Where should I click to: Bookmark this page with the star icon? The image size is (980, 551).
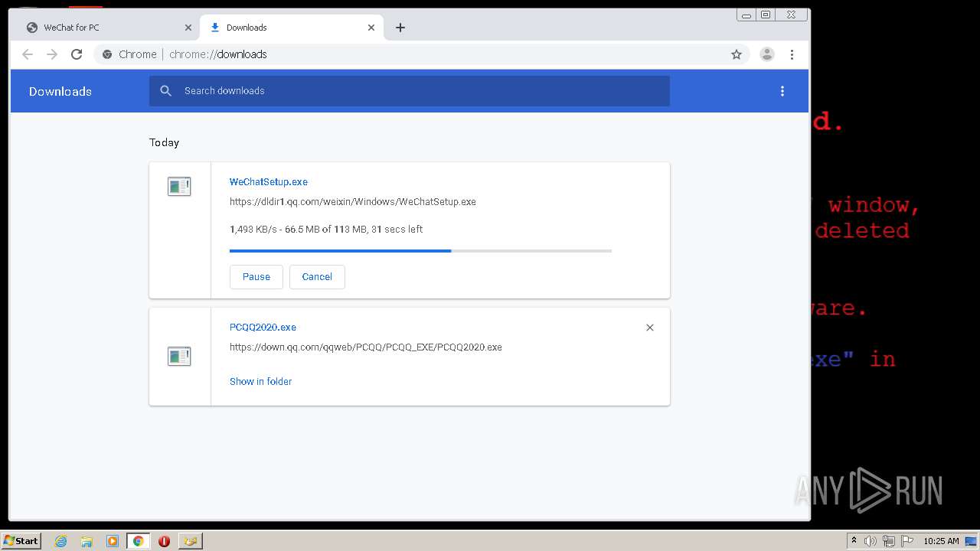click(737, 54)
